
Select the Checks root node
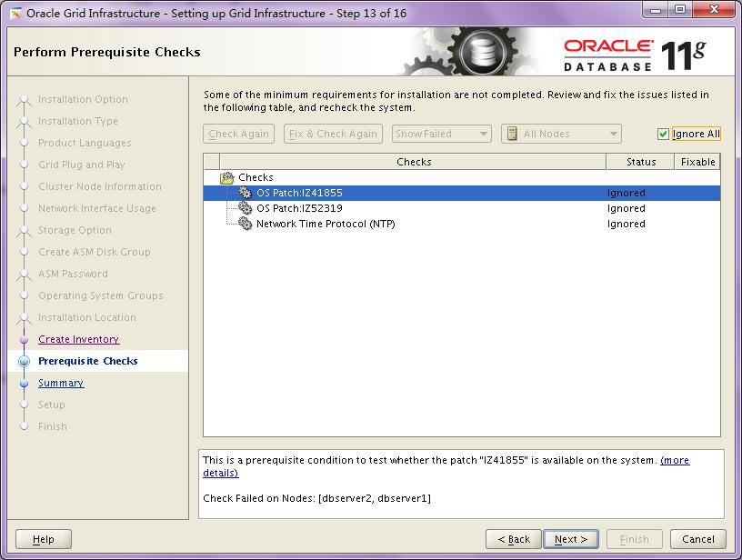(x=256, y=177)
